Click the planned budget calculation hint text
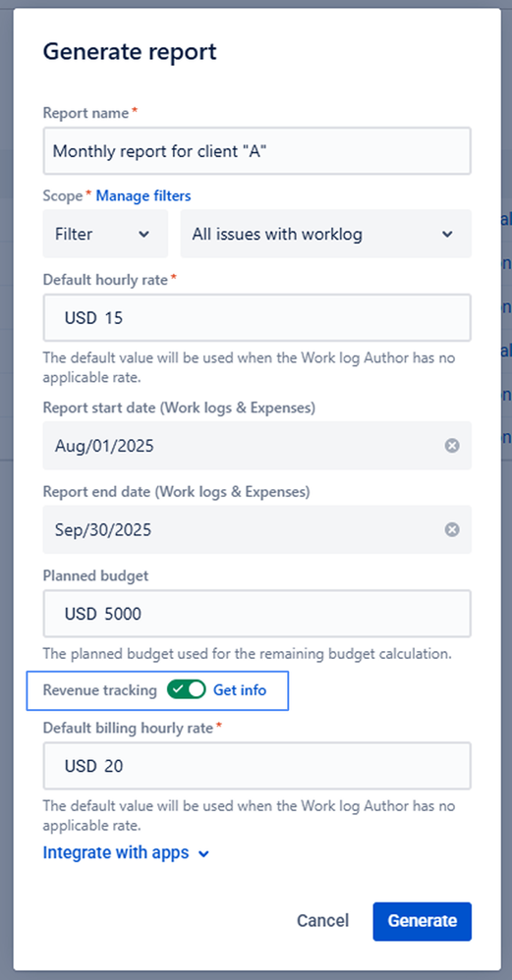The height and width of the screenshot is (980, 512). pyautogui.click(x=247, y=654)
